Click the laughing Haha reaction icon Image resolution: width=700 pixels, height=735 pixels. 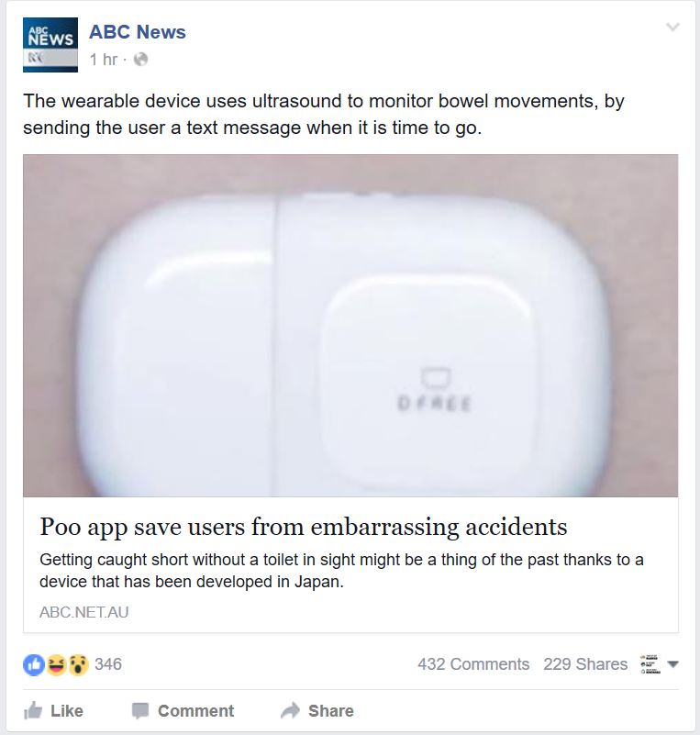[56, 664]
